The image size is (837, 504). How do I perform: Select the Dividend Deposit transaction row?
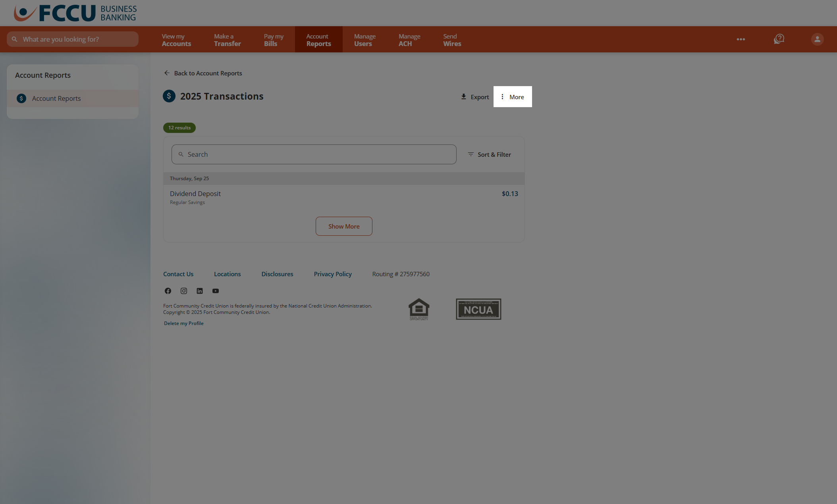(x=344, y=197)
